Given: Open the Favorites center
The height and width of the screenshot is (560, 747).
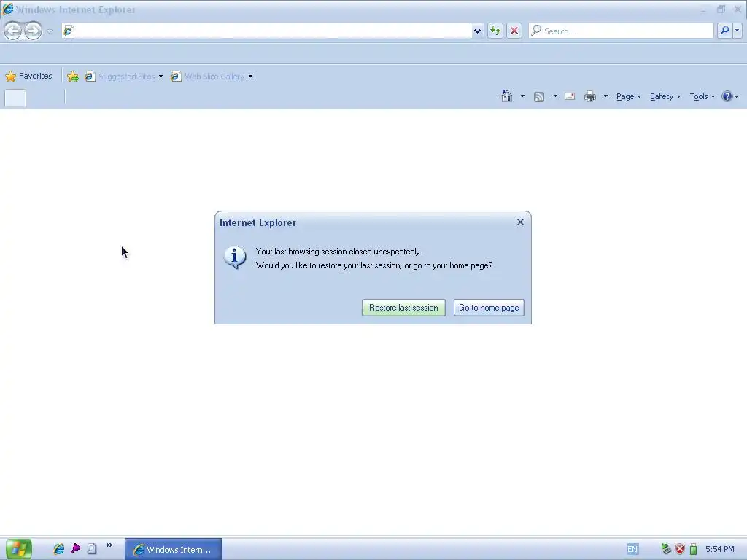Looking at the screenshot, I should click(x=28, y=76).
